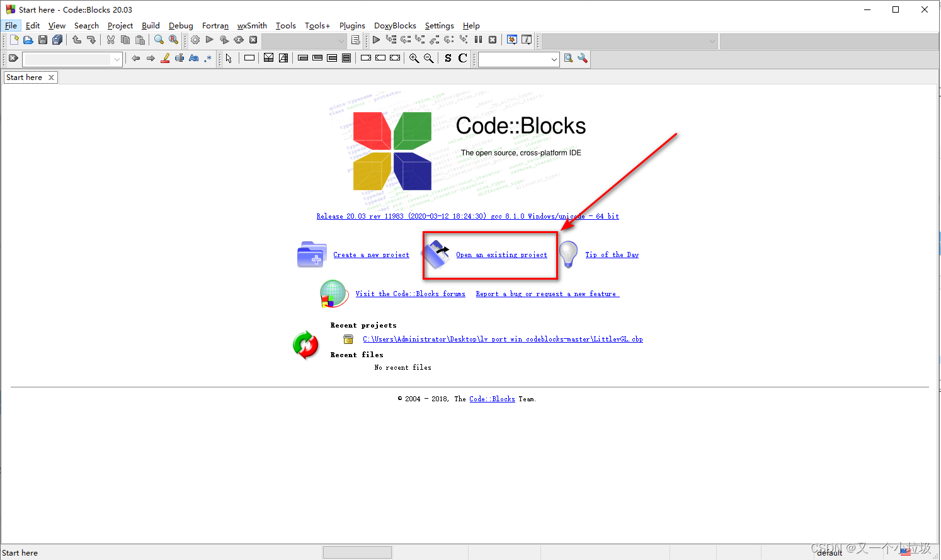Open the Debugging windows icon
This screenshot has width=941, height=560.
[x=512, y=40]
